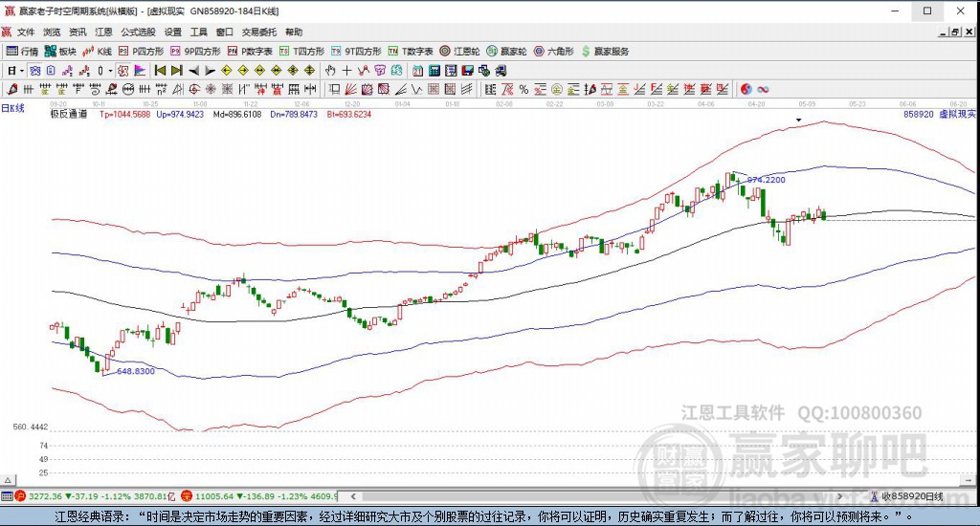Open the 文件 menu

point(26,32)
